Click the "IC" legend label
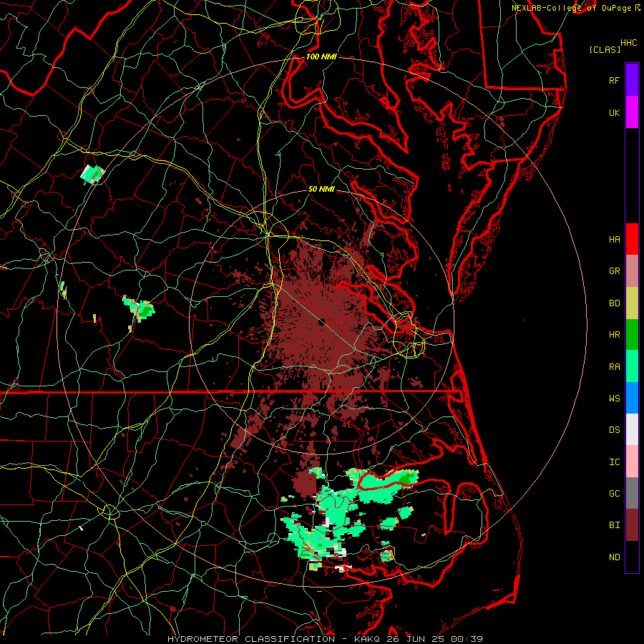This screenshot has height=644, width=644. [x=614, y=462]
